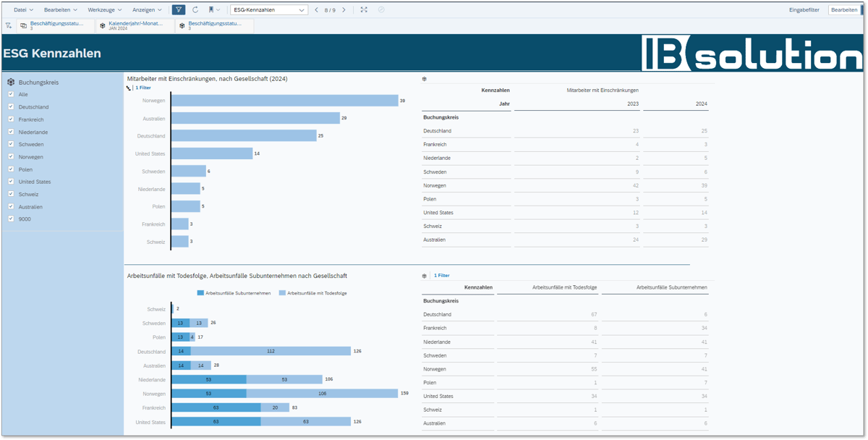Click the ESG Kennzahlen page title

click(x=52, y=54)
